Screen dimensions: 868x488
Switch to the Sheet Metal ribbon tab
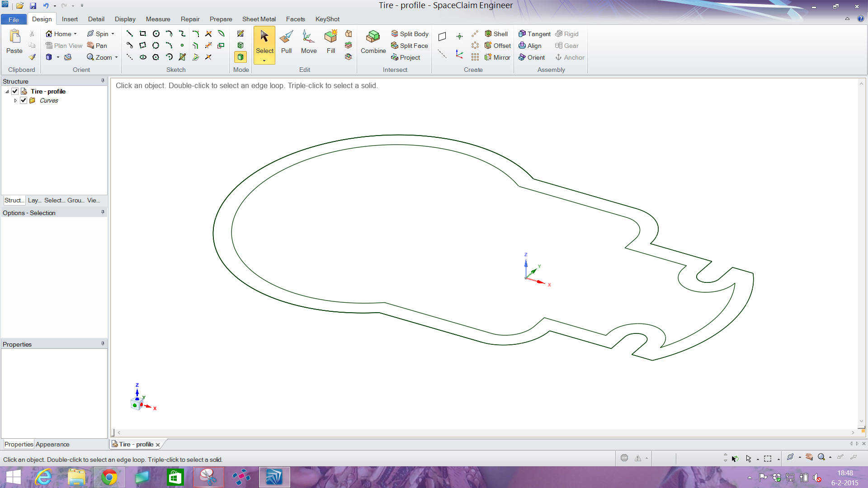(x=259, y=19)
